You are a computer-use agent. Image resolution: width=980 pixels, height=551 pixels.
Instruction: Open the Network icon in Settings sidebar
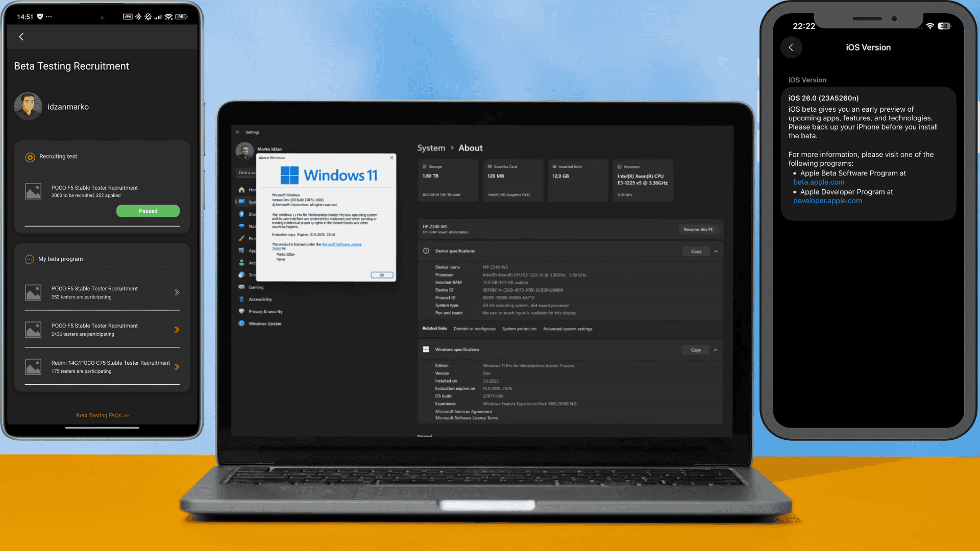241,226
